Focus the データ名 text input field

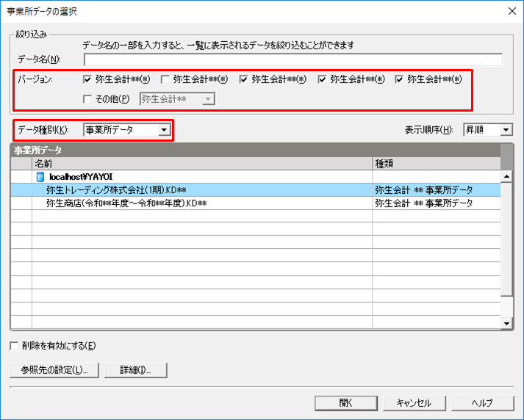[x=293, y=59]
